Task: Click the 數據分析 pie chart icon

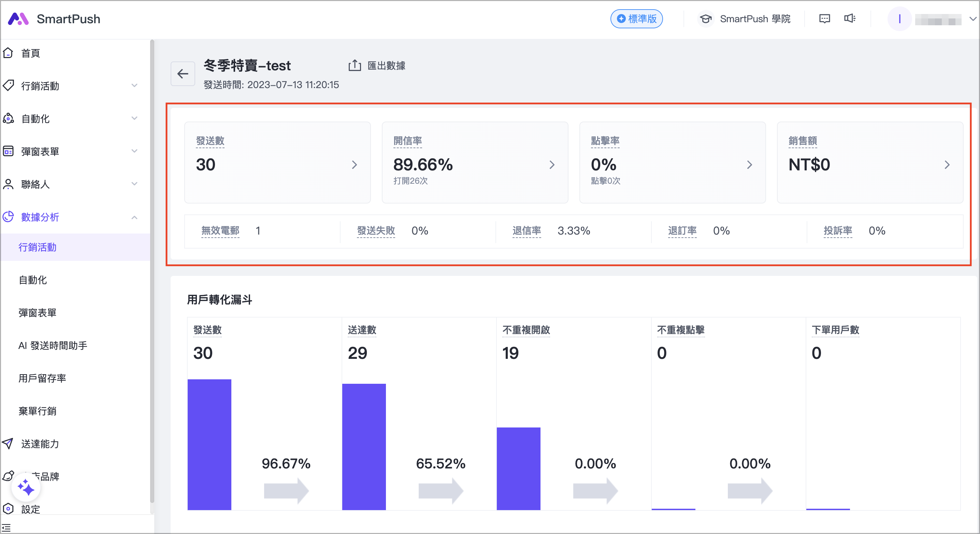Action: tap(8, 217)
